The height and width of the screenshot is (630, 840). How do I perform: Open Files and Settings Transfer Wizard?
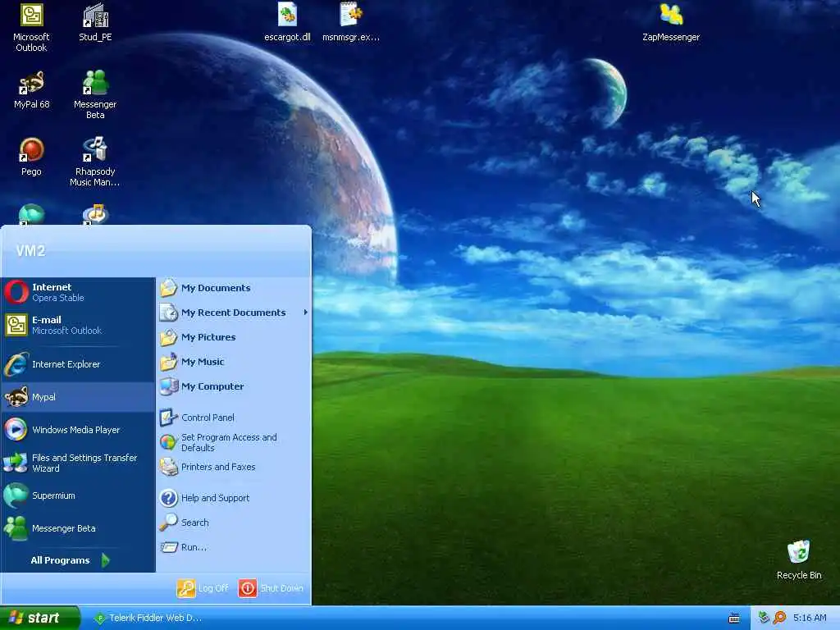click(78, 463)
